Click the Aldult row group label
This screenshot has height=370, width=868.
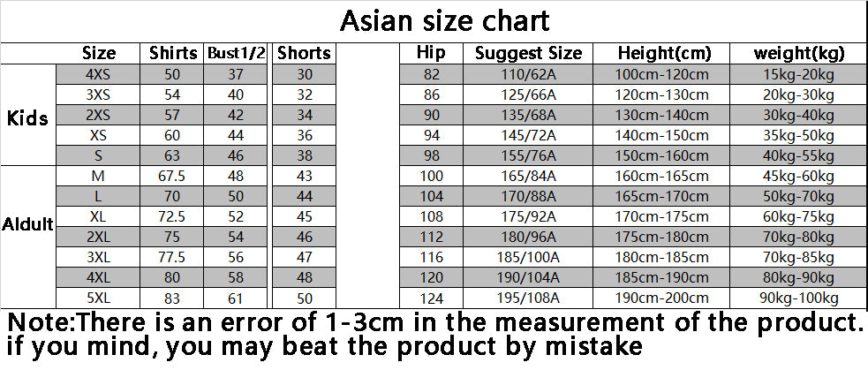(x=27, y=225)
